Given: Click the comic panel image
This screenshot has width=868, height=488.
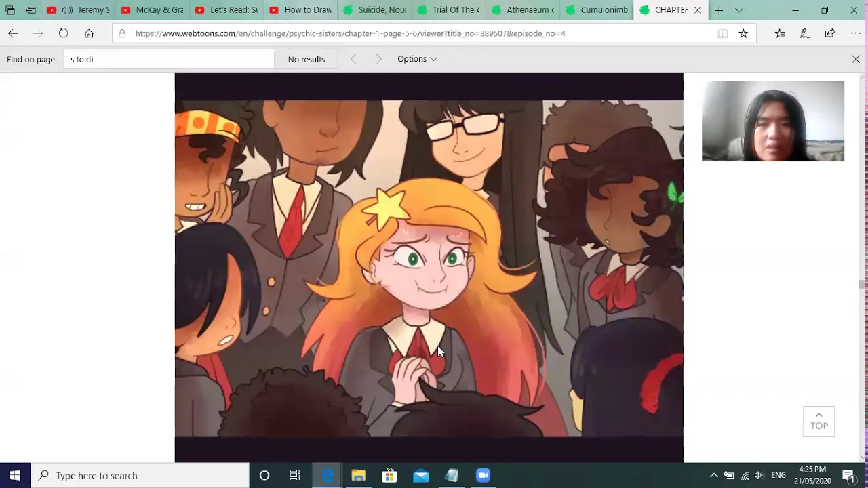Looking at the screenshot, I should pos(429,268).
